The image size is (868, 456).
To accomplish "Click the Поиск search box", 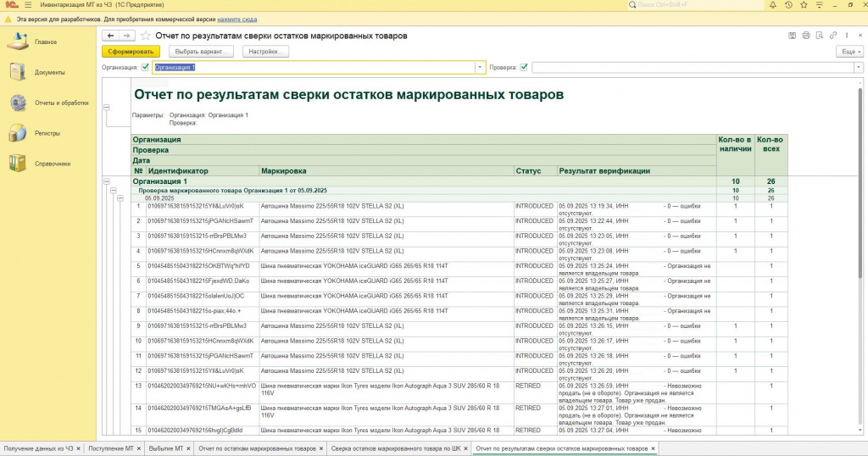I will 698,5.
